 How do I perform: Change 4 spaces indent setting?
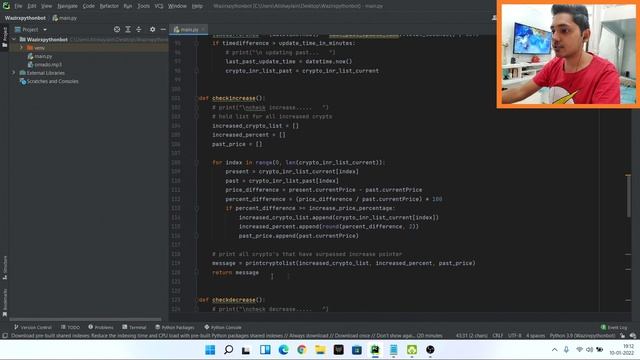(535, 336)
